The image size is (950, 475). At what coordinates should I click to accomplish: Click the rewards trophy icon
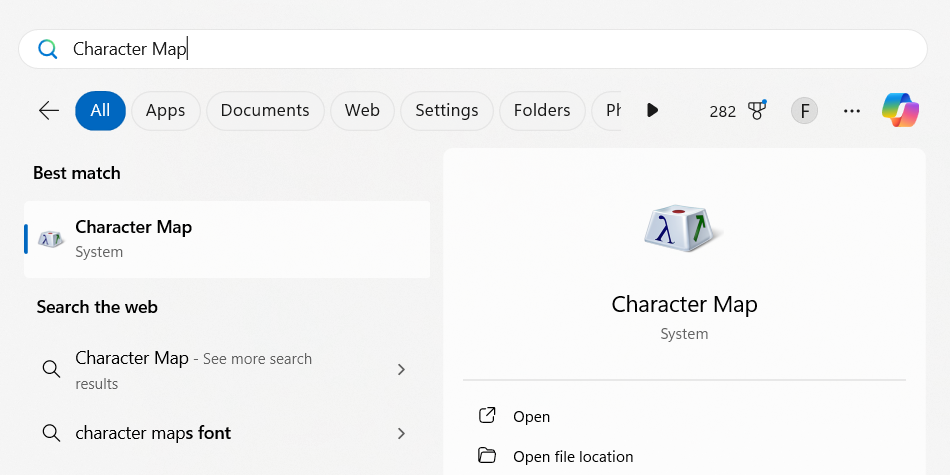click(x=757, y=110)
